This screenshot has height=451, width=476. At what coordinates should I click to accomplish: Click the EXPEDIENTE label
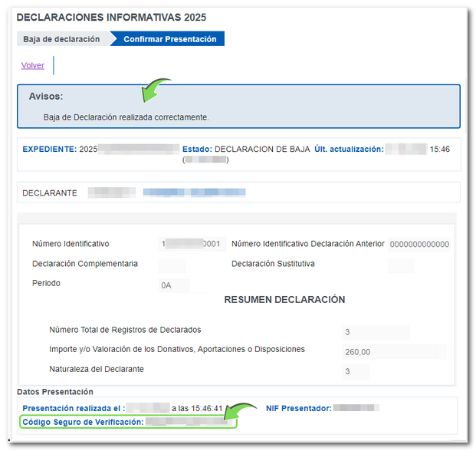pos(49,150)
